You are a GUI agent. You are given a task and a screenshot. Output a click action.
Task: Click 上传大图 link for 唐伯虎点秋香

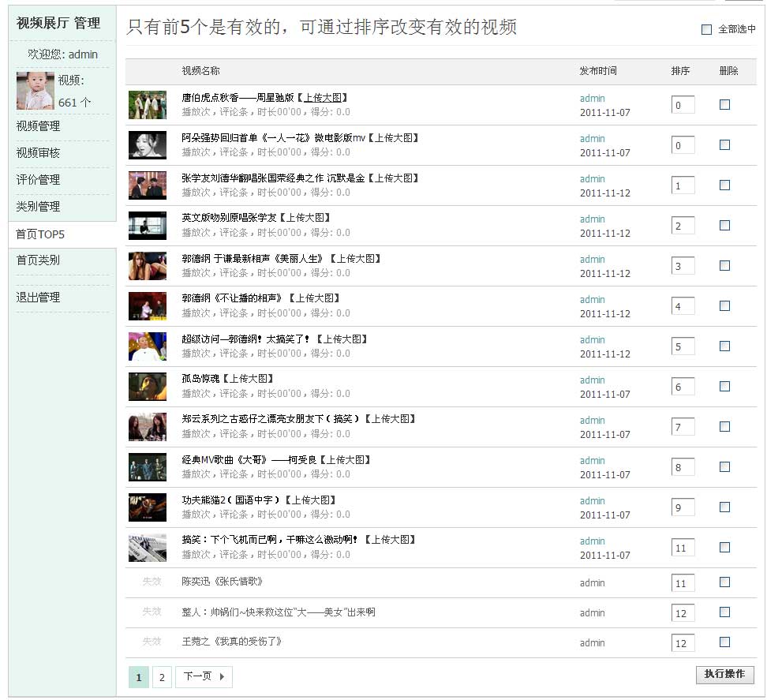point(323,98)
